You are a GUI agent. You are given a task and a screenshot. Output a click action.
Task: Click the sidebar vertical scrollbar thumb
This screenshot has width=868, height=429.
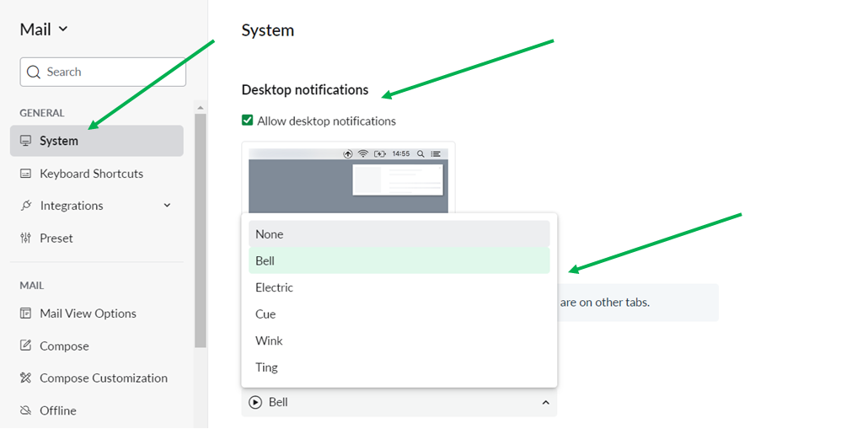pos(201,230)
